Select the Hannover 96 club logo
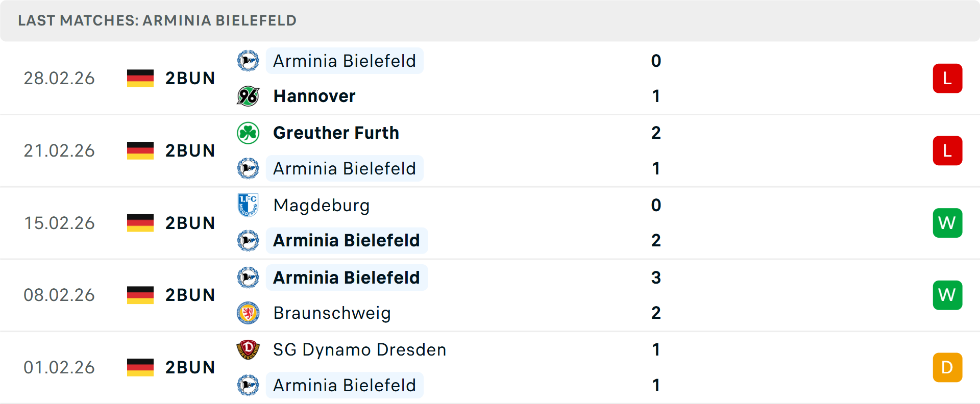 click(249, 96)
